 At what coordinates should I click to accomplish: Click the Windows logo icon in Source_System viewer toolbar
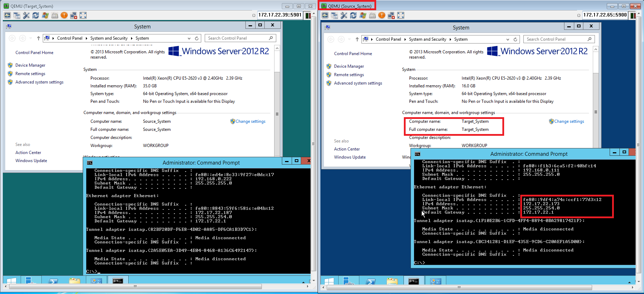pos(363,15)
